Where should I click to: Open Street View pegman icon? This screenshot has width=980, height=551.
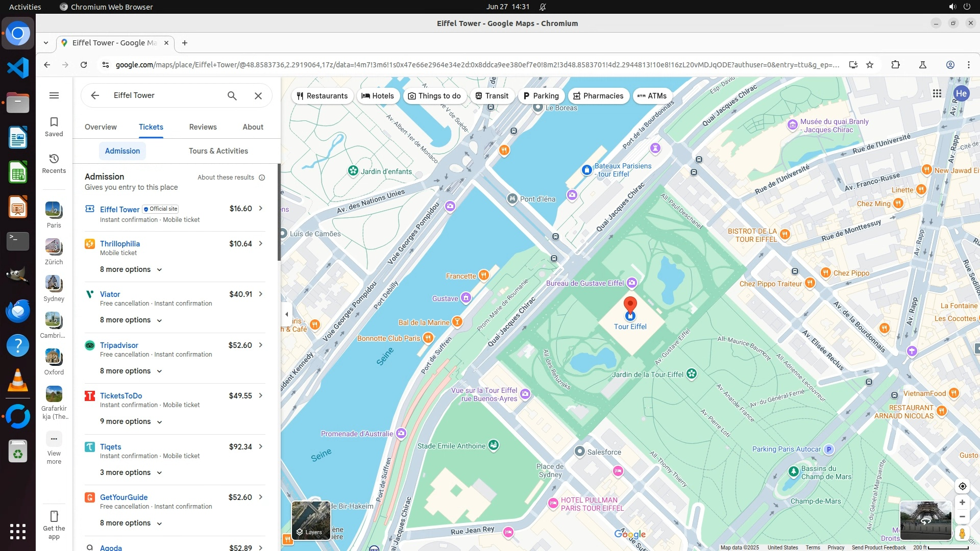click(962, 533)
